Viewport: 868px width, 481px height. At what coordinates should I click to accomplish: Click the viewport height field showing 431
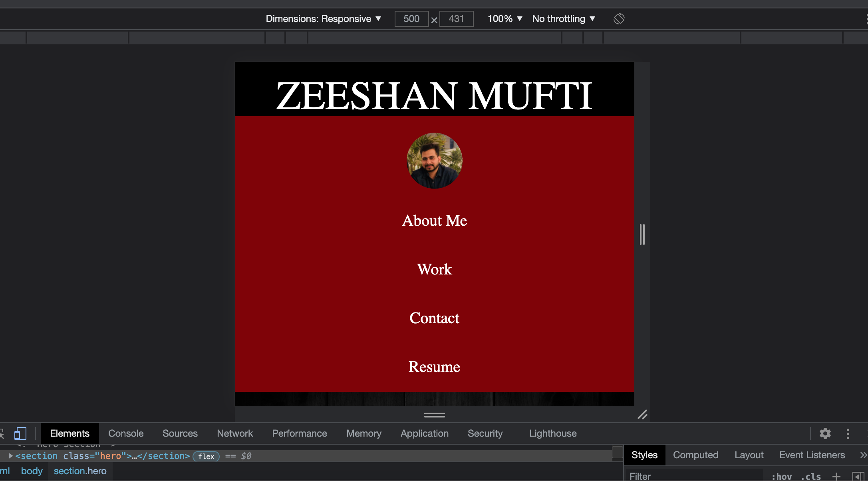tap(457, 19)
